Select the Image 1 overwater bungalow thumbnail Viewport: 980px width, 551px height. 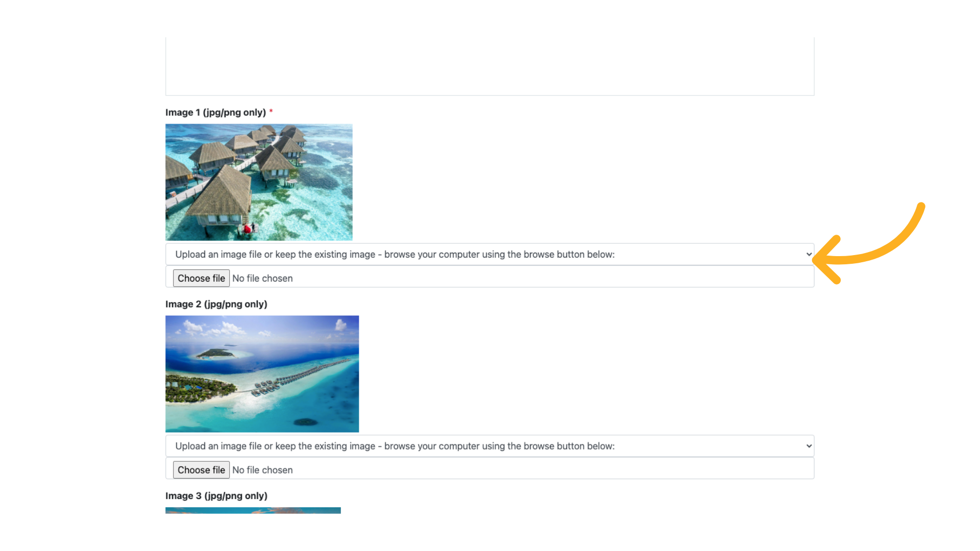point(258,182)
